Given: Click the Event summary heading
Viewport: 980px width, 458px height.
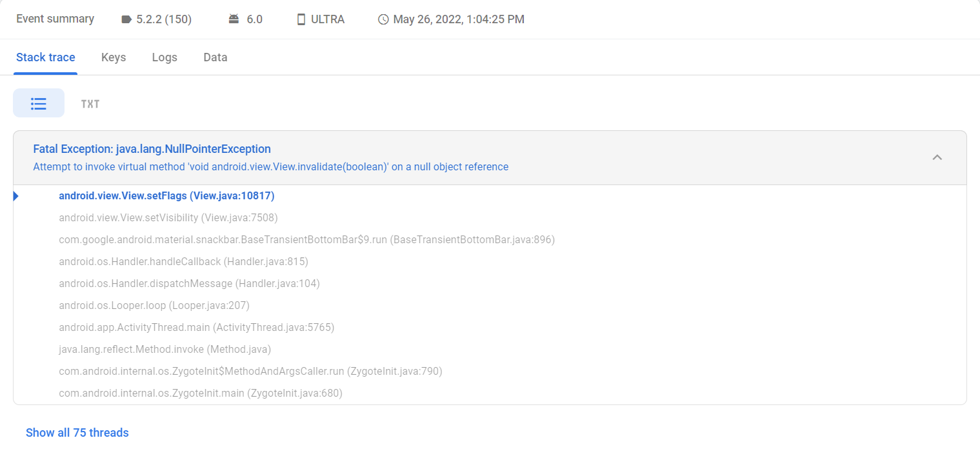Looking at the screenshot, I should coord(55,19).
